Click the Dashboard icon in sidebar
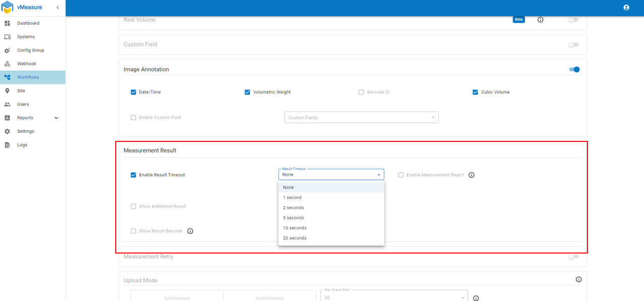Viewport: 644px width, 301px height. click(7, 23)
